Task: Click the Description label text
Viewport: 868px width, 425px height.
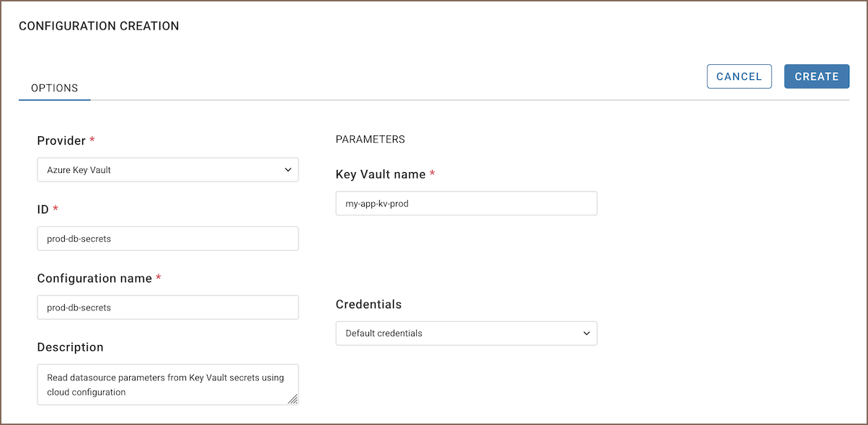Action: click(x=71, y=347)
